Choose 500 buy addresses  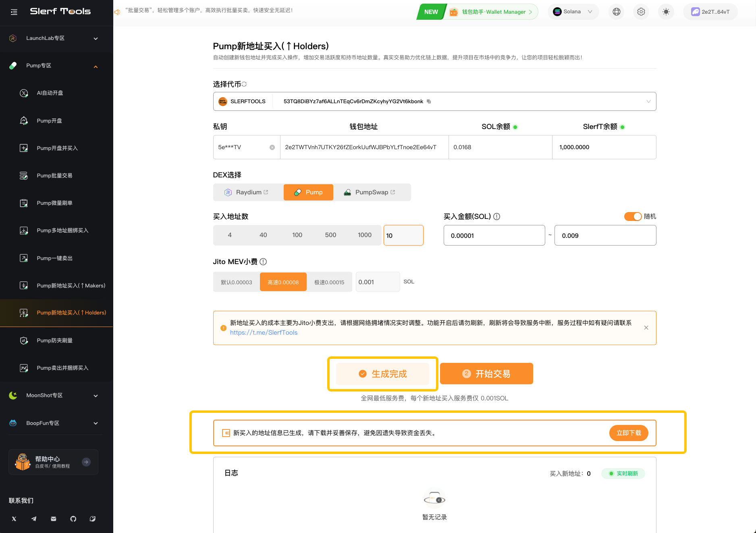click(x=331, y=235)
